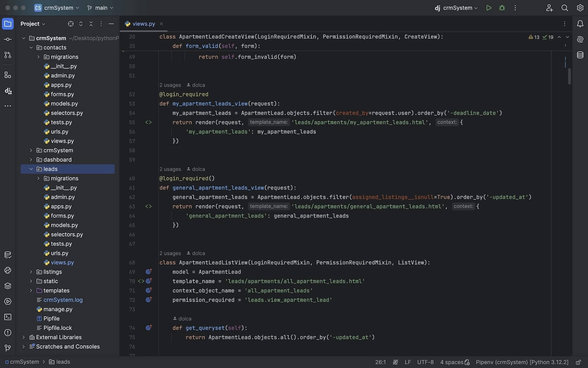Click the Pipenv interpreter status widget

pyautogui.click(x=522, y=362)
